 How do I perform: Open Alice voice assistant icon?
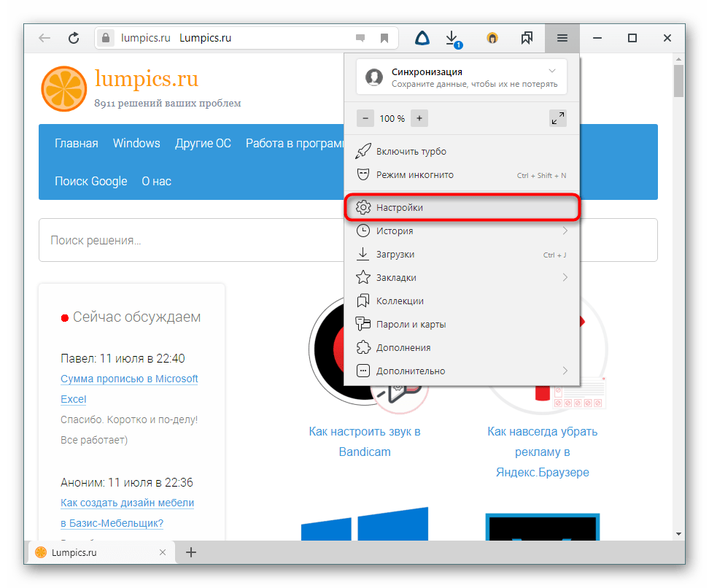[422, 38]
